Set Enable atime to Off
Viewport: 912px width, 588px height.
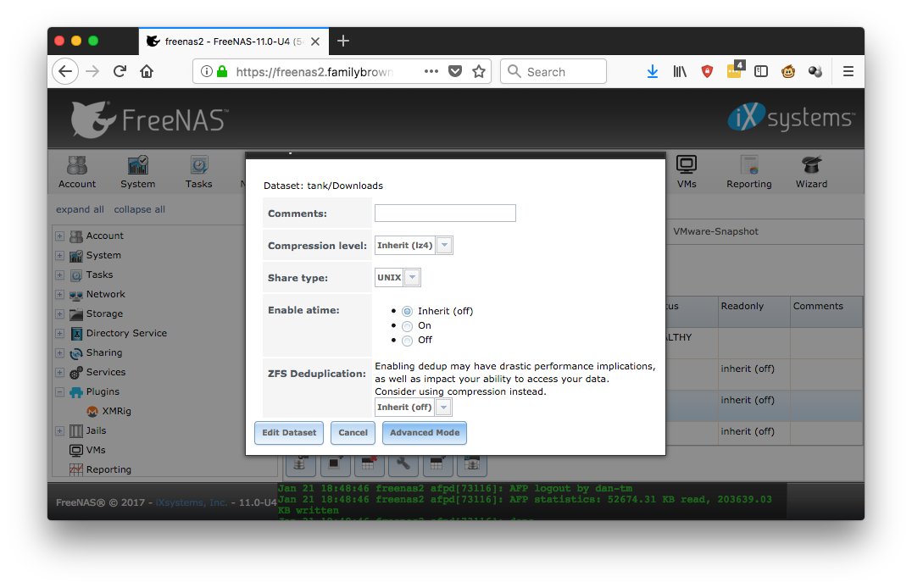pos(407,341)
